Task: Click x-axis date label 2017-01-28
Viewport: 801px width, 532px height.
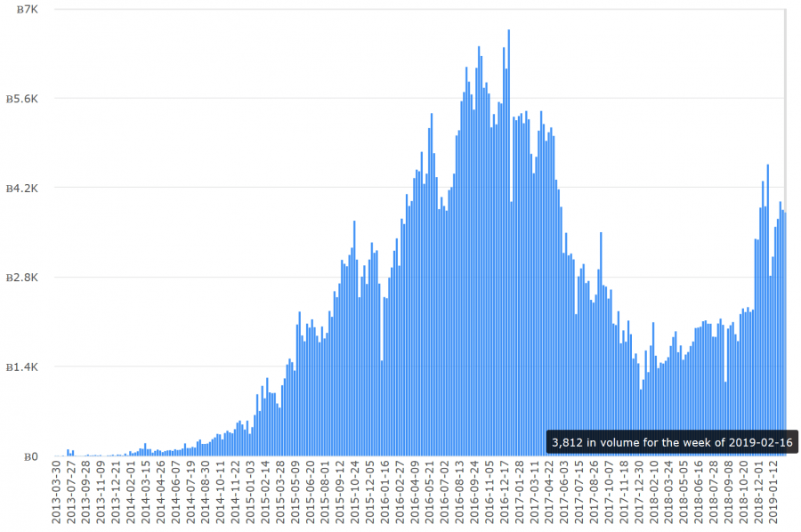Action: (519, 492)
